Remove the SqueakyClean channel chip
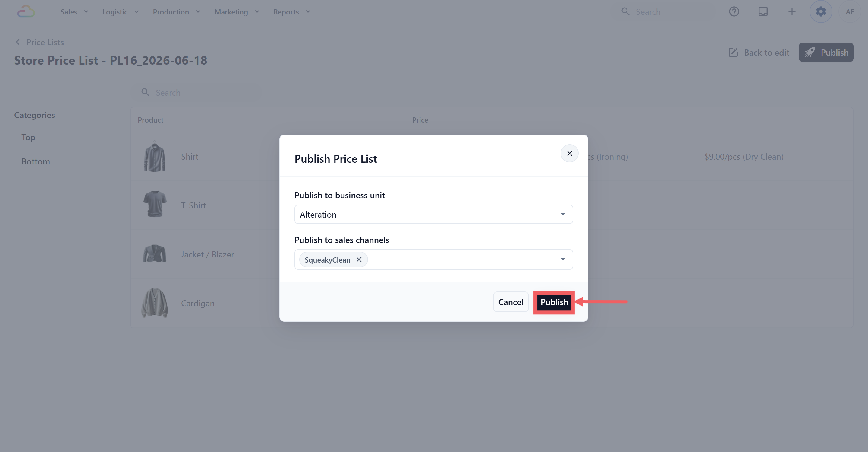This screenshot has height=452, width=868. (x=359, y=259)
